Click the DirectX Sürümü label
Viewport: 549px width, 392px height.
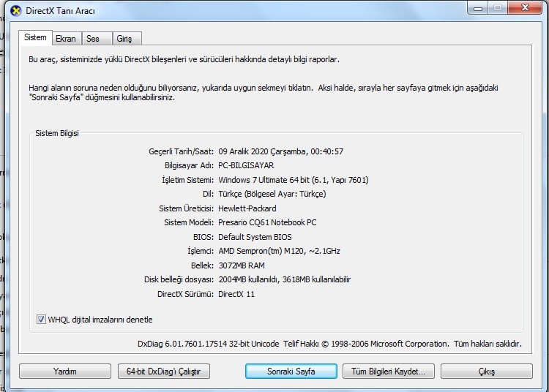point(185,294)
